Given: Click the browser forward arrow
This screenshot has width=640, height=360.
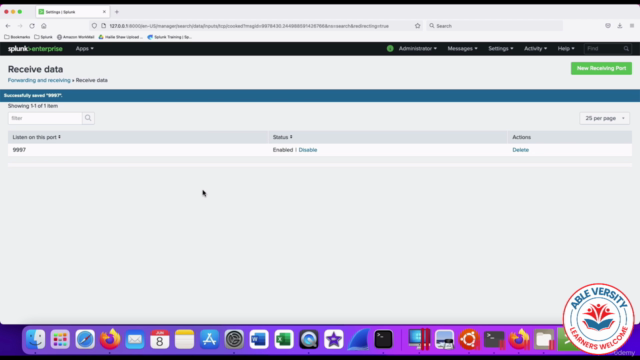Looking at the screenshot, I should 20,26.
